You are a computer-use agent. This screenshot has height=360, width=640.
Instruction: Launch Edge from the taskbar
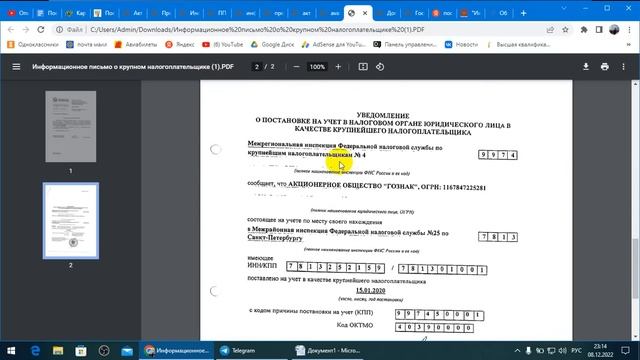click(x=35, y=351)
